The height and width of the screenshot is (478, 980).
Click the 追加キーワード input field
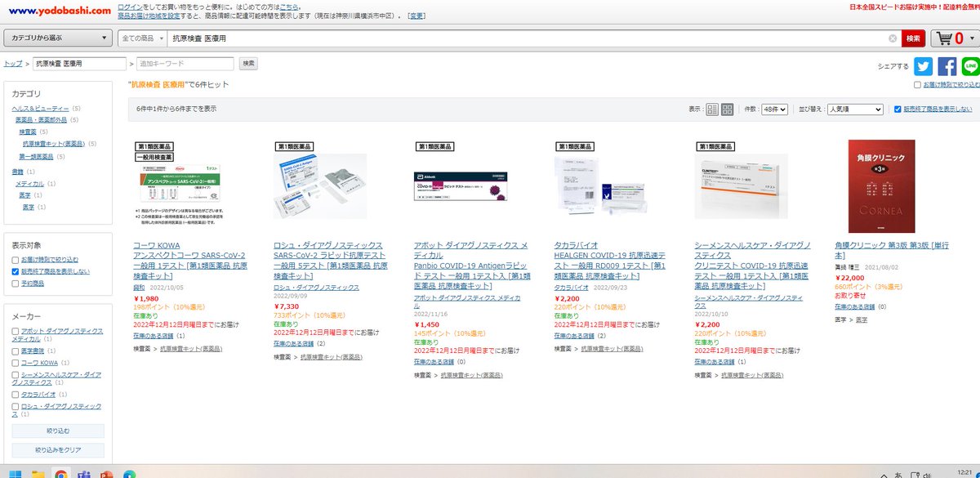[185, 63]
